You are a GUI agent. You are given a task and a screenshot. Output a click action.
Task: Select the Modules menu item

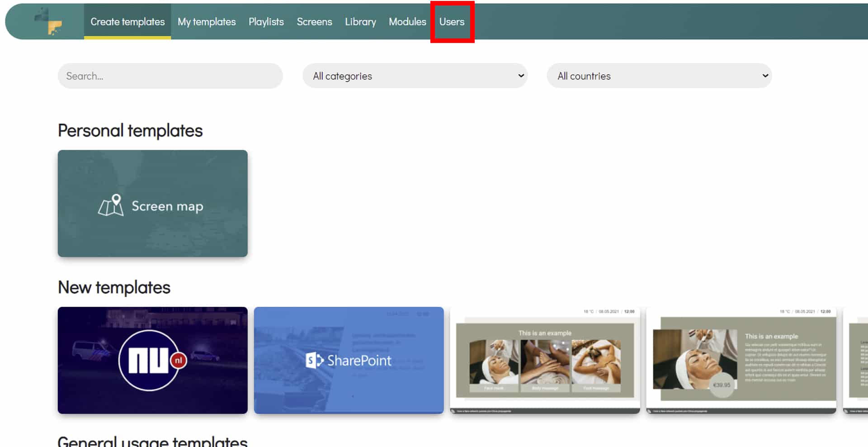click(407, 22)
